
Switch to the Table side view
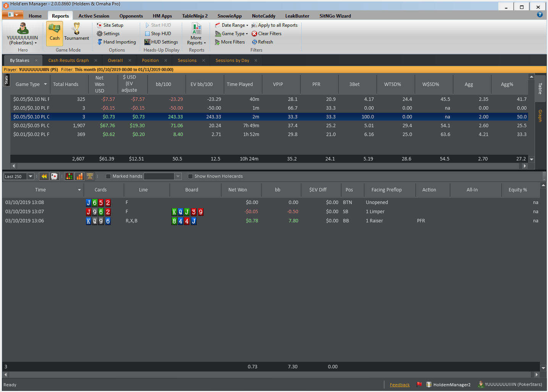point(540,88)
